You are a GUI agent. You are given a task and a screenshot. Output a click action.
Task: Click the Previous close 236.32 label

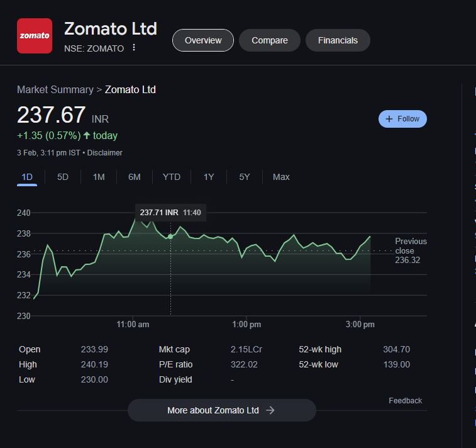point(411,250)
